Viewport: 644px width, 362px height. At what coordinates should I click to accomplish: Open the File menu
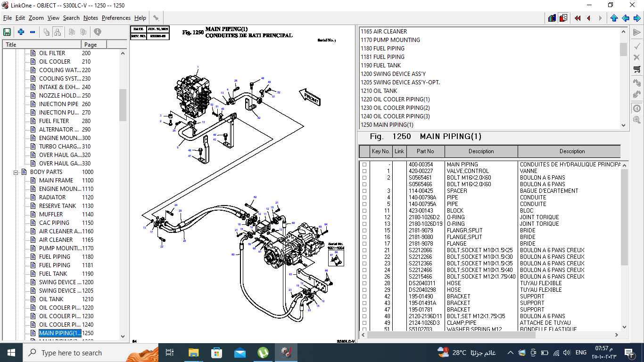(8, 18)
